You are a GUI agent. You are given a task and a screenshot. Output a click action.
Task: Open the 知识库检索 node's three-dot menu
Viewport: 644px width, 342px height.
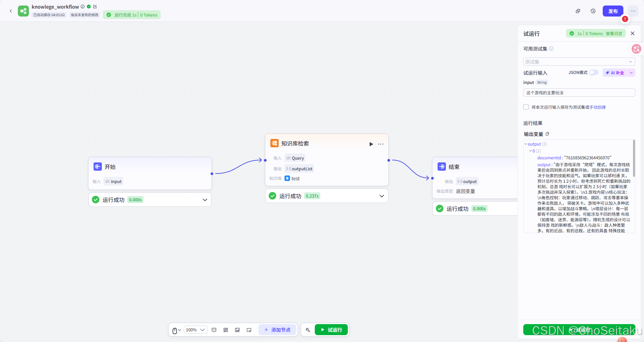pyautogui.click(x=381, y=144)
